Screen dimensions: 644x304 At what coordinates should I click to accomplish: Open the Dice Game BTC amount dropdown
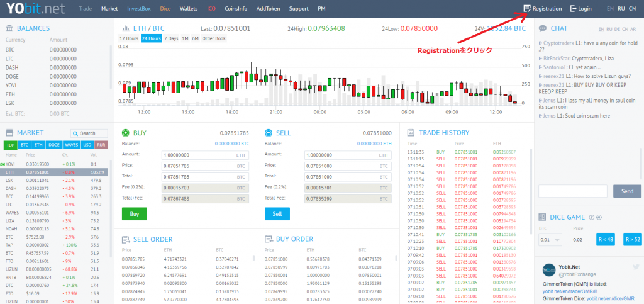pyautogui.click(x=550, y=240)
